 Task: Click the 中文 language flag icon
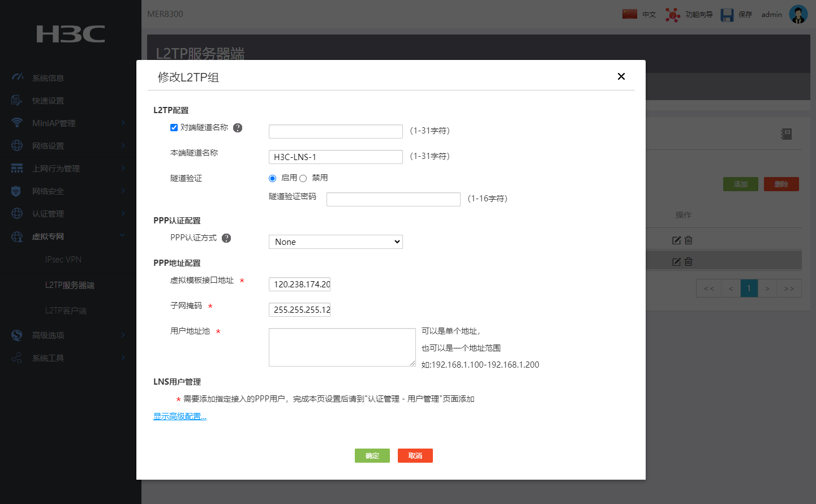coord(629,14)
